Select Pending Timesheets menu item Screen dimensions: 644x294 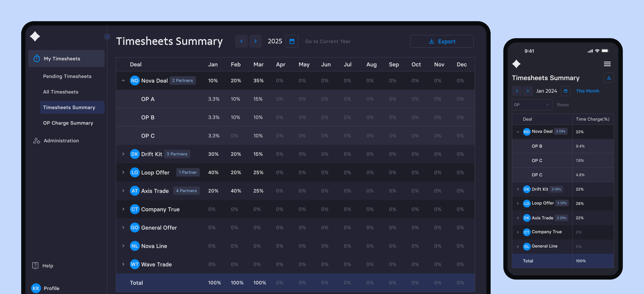point(67,76)
